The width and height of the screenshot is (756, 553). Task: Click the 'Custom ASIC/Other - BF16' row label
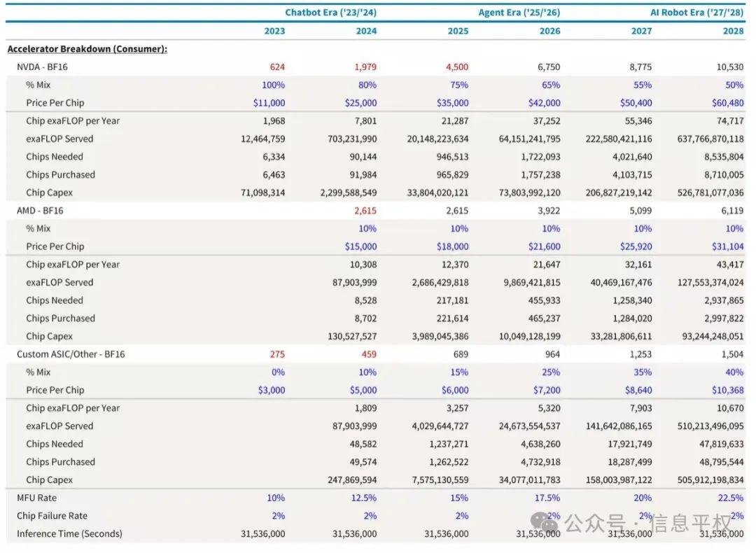(x=71, y=354)
